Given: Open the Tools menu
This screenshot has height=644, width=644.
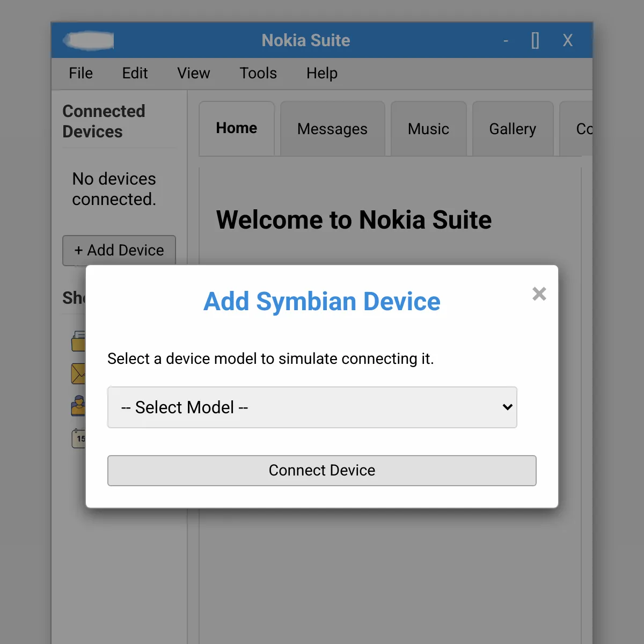Looking at the screenshot, I should click(x=258, y=73).
